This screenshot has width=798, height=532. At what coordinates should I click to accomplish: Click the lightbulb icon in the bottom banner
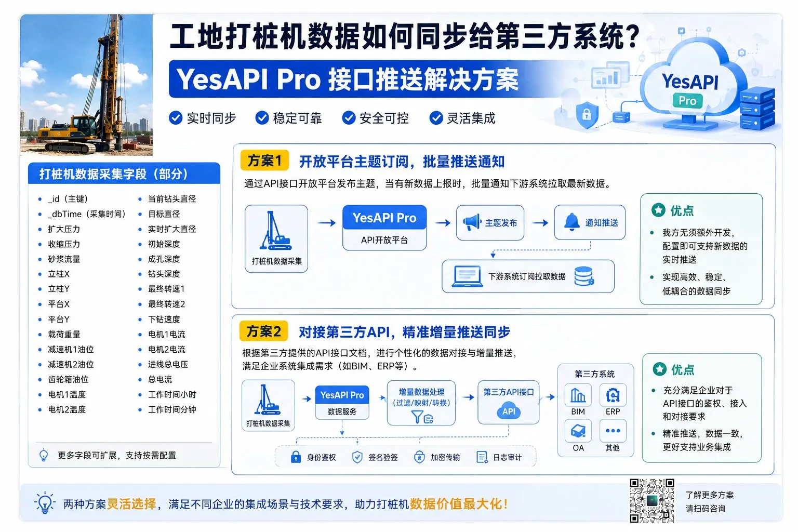point(45,503)
